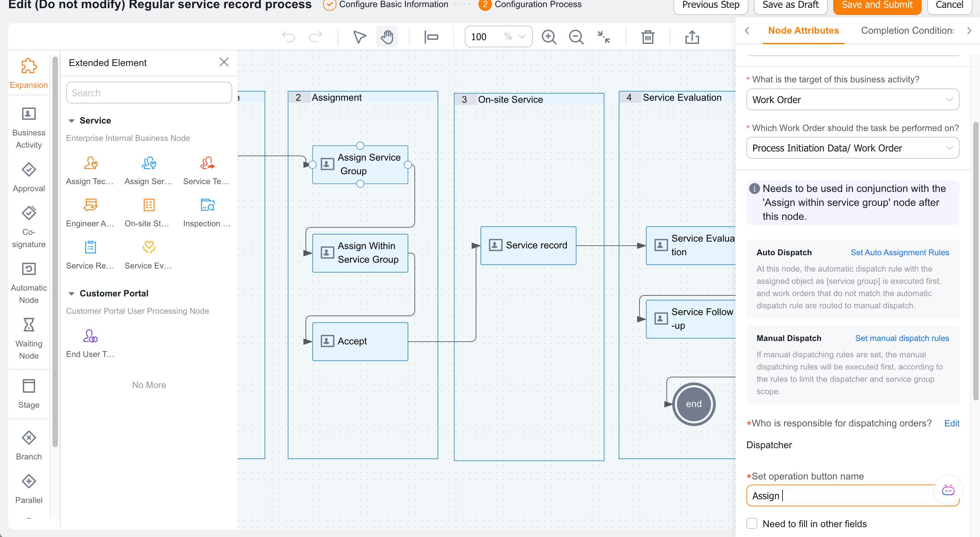Click the Previous Step button
This screenshot has height=537, width=980.
tap(711, 5)
